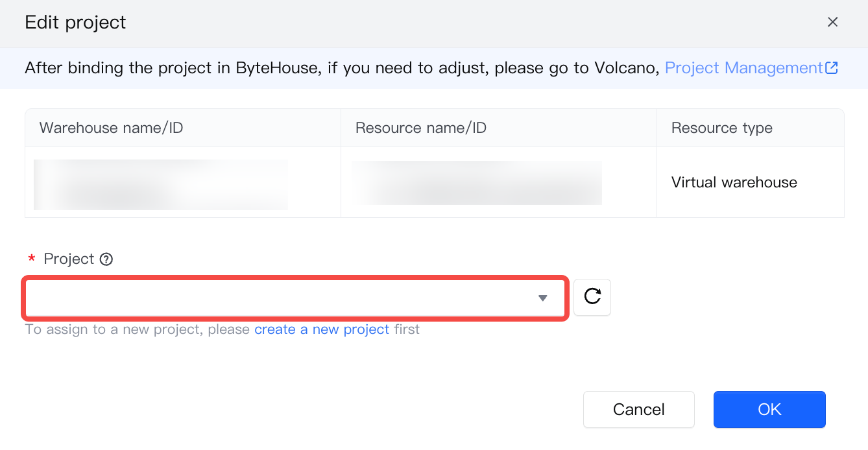
Task: Open the Project selection field
Action: 279,298
